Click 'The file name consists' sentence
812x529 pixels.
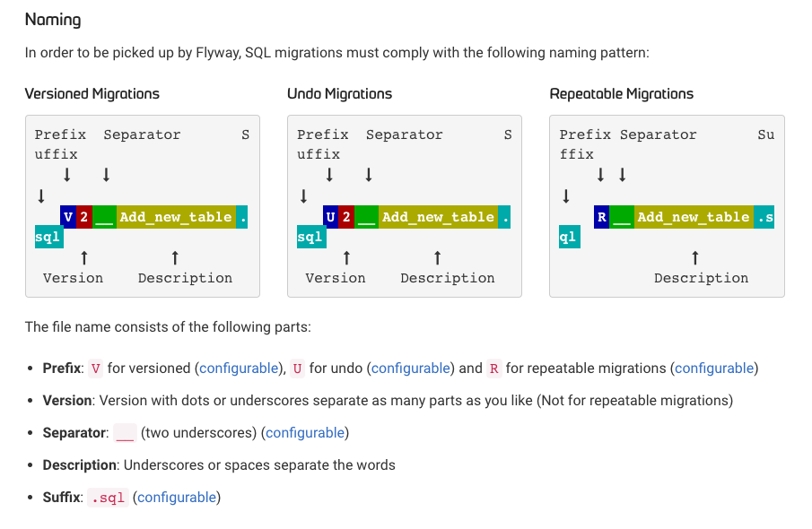point(169,327)
